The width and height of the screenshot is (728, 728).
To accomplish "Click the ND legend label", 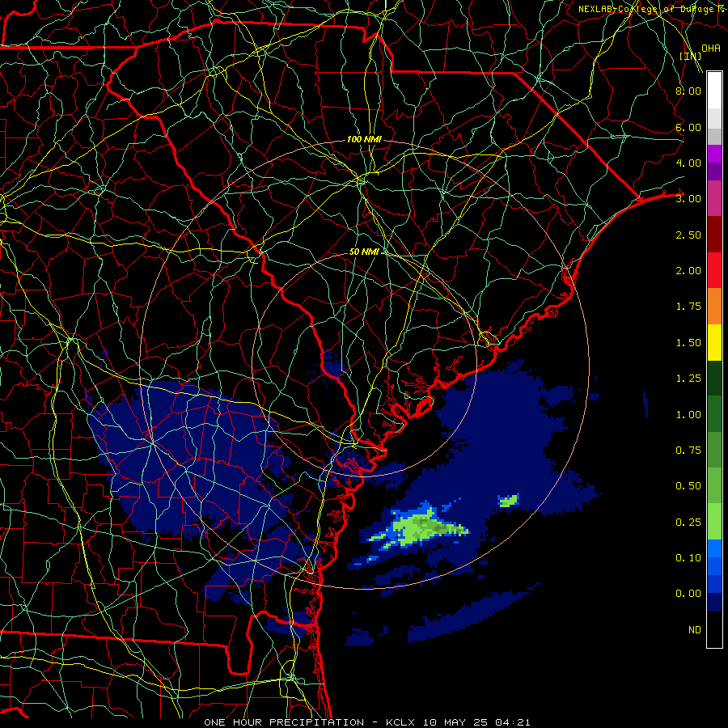I will (695, 630).
